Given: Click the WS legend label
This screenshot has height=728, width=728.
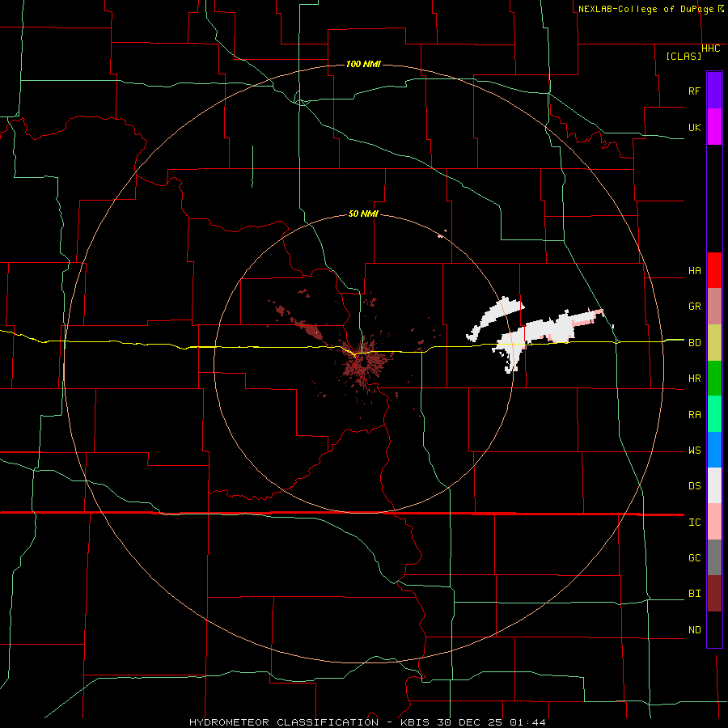Looking at the screenshot, I should (x=694, y=451).
